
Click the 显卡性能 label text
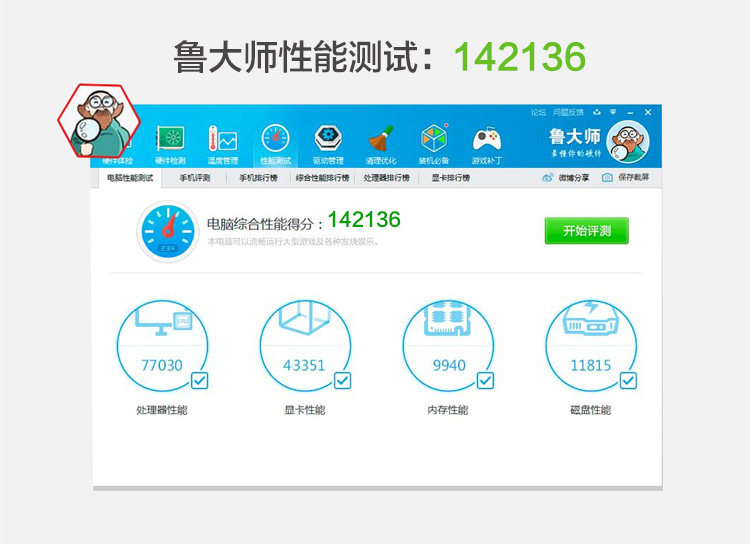coord(305,410)
